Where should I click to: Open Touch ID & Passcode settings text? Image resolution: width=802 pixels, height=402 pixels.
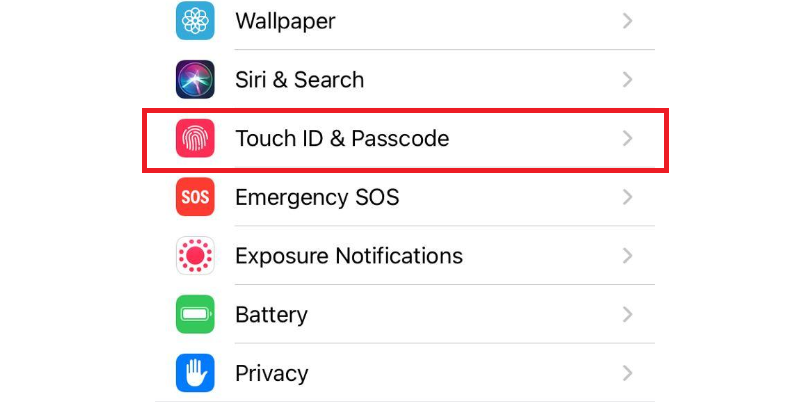click(x=342, y=139)
